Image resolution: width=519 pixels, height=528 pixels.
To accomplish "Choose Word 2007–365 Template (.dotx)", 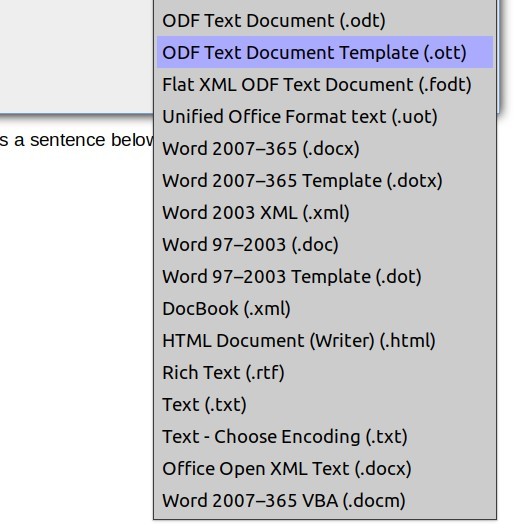I will [x=325, y=180].
